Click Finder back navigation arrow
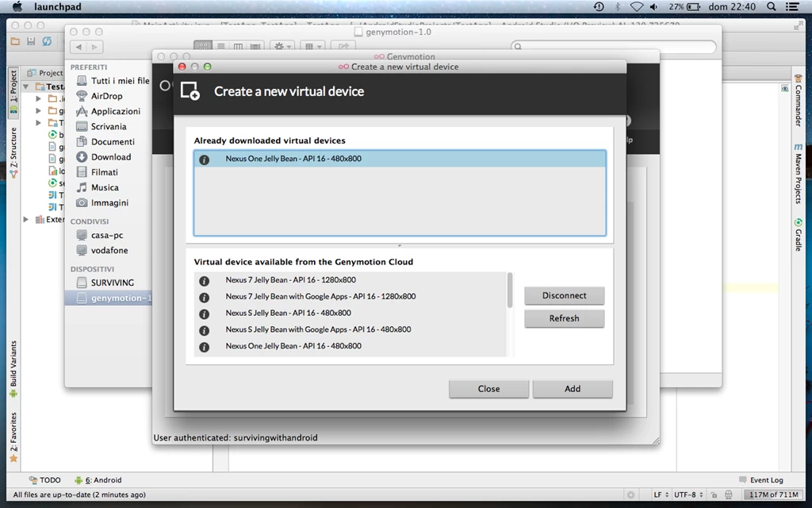The width and height of the screenshot is (812, 508). click(79, 47)
